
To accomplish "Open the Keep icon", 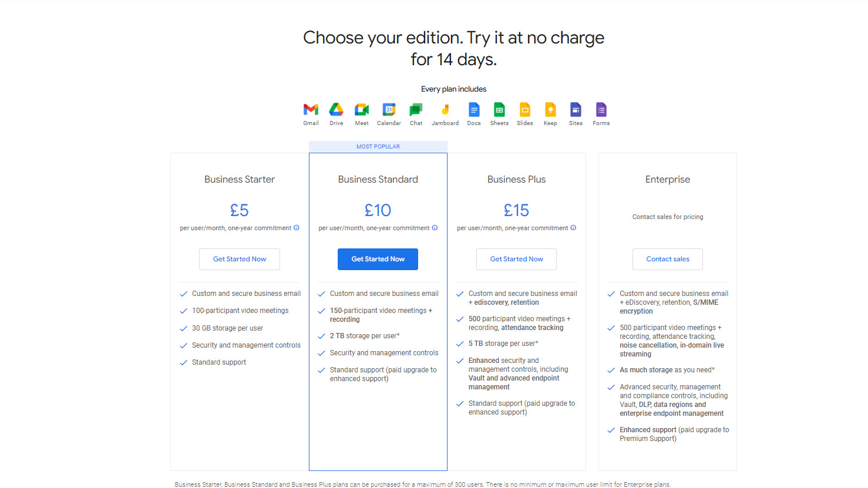I will pyautogui.click(x=550, y=110).
